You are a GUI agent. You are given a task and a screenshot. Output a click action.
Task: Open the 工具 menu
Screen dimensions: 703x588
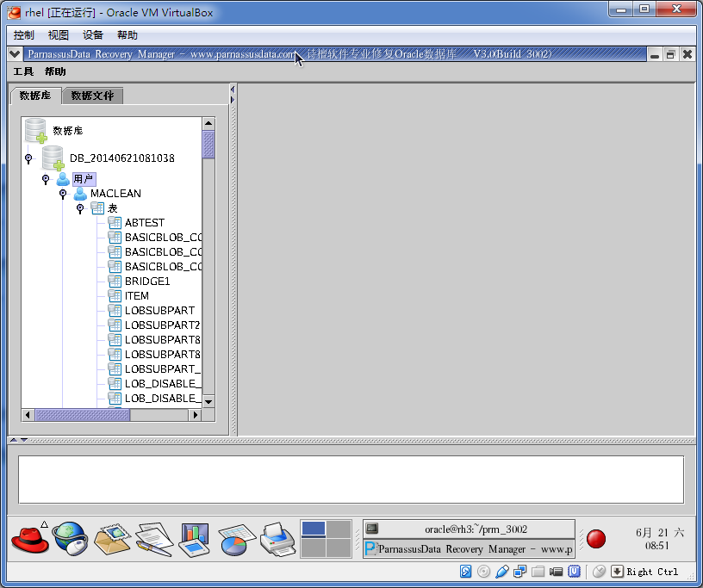pos(23,71)
